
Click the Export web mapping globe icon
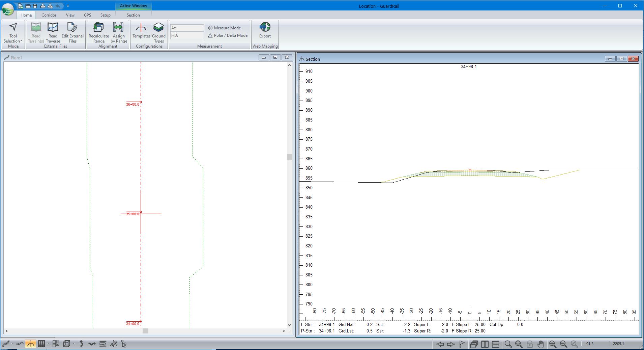pyautogui.click(x=265, y=27)
